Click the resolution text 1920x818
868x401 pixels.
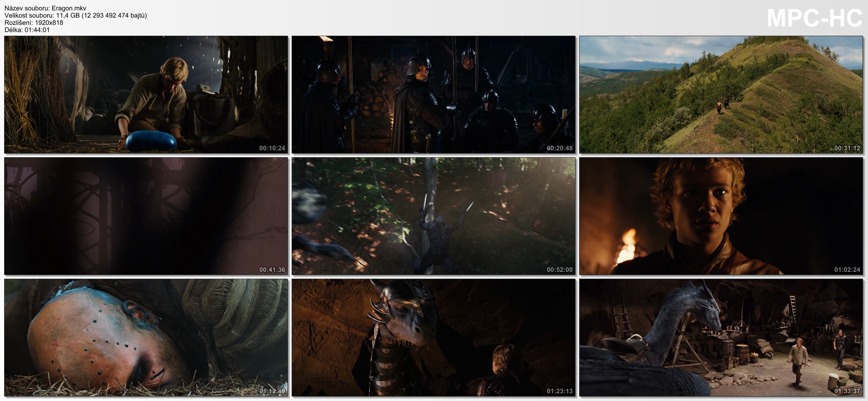click(49, 23)
